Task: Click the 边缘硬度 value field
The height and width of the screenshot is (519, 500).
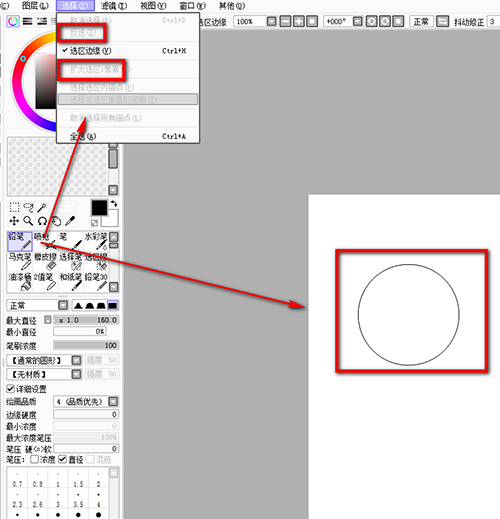Action: coord(86,414)
